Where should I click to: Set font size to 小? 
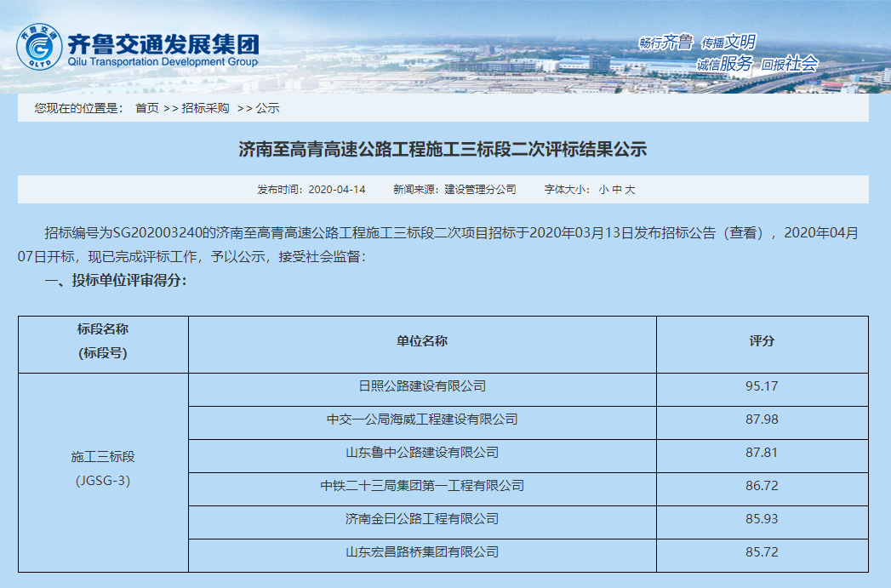(x=603, y=190)
